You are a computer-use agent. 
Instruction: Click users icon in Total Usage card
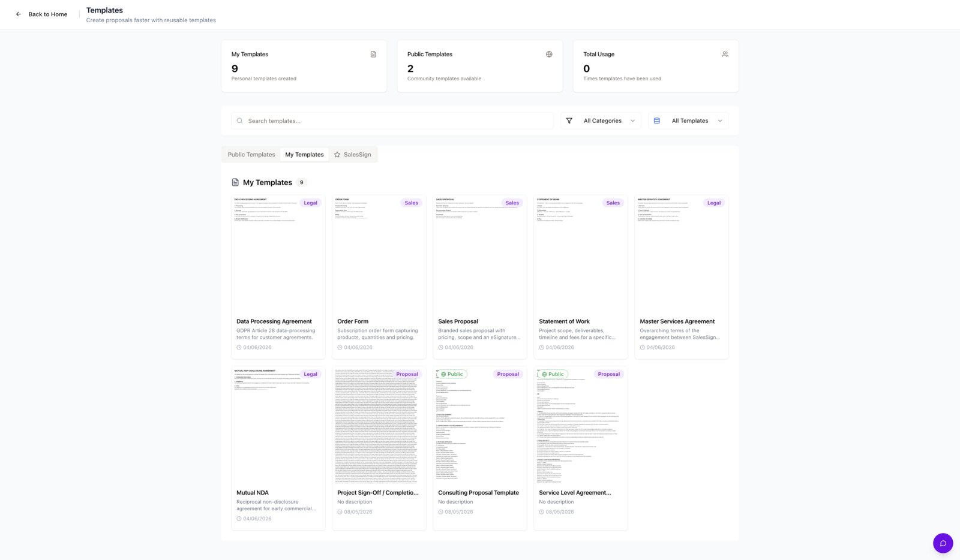[x=725, y=54]
